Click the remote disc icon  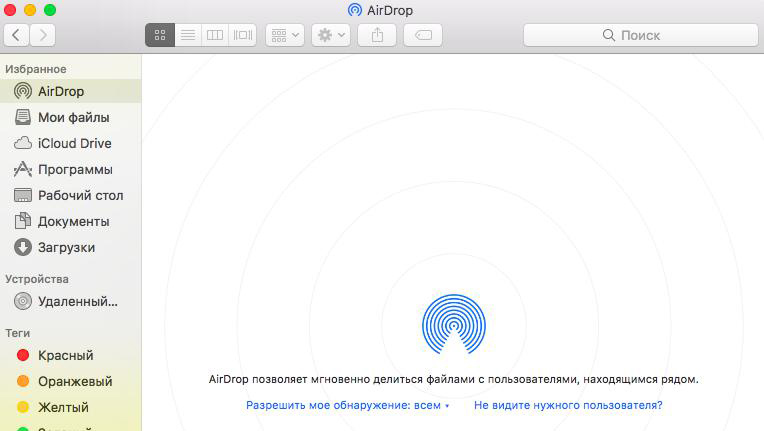[x=23, y=301]
